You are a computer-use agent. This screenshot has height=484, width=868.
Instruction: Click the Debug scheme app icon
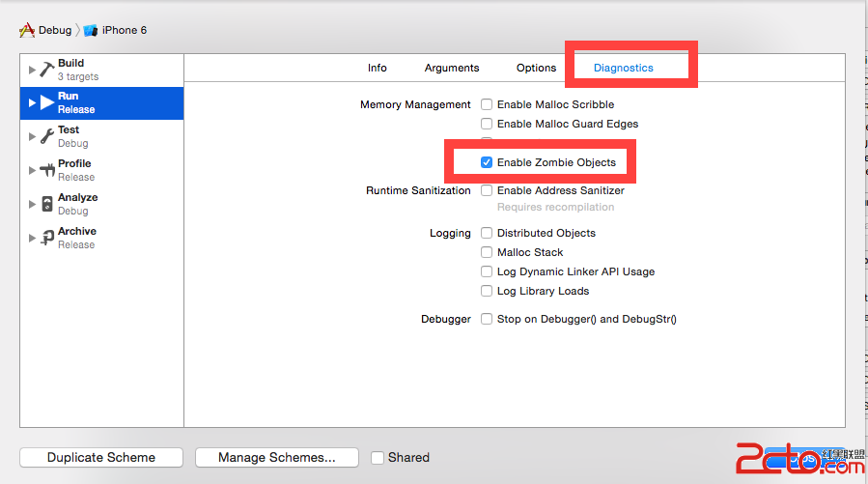point(27,30)
